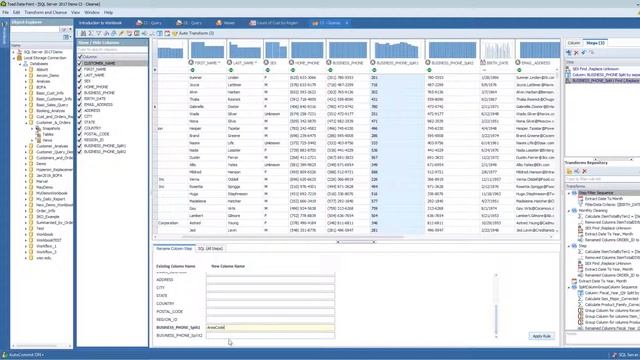The width and height of the screenshot is (640, 360).
Task: Switch to the Viewer document tab
Action: [226, 23]
